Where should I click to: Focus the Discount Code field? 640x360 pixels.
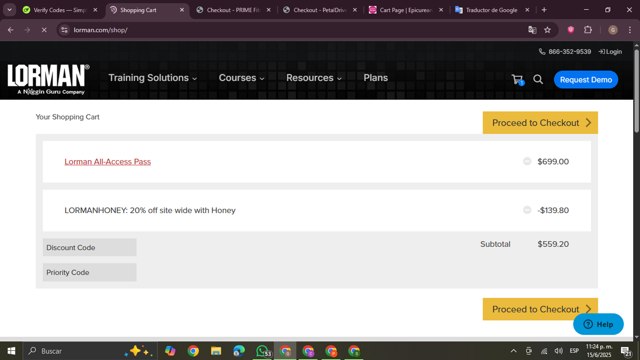[89, 247]
